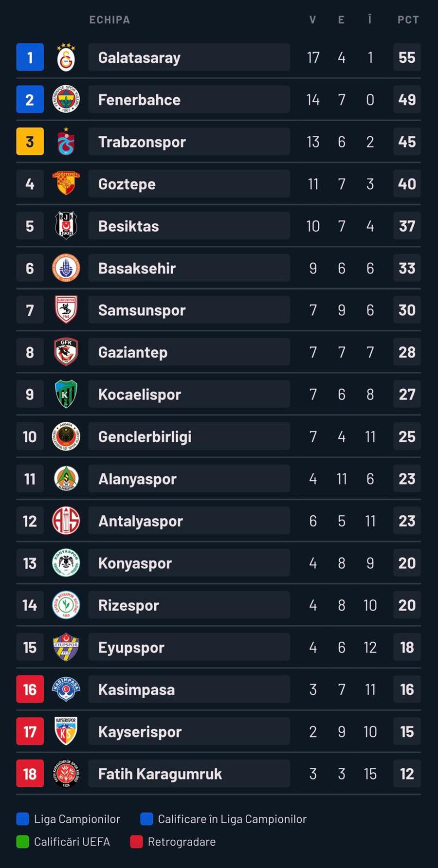Click the Fatih Karagumruk crest
438x868 pixels.
pyautogui.click(x=66, y=774)
